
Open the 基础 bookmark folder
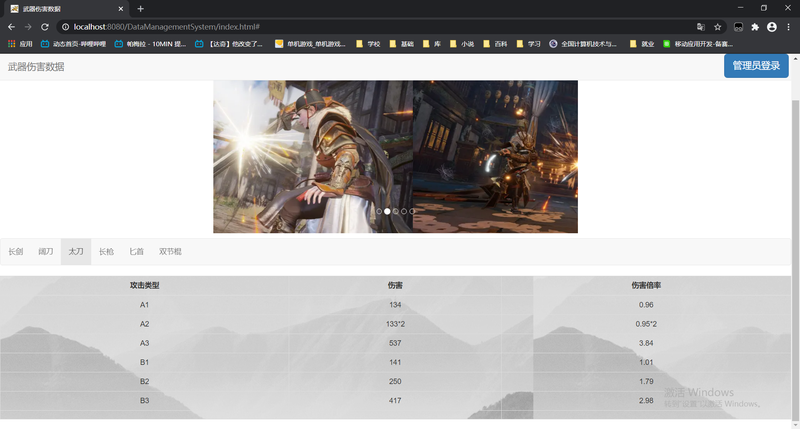pyautogui.click(x=402, y=44)
